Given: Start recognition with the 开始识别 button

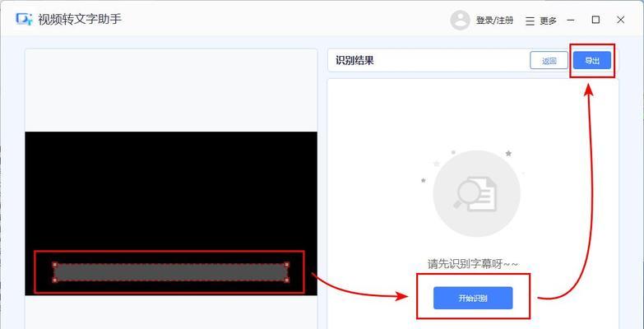Looking at the screenshot, I should pyautogui.click(x=473, y=299).
